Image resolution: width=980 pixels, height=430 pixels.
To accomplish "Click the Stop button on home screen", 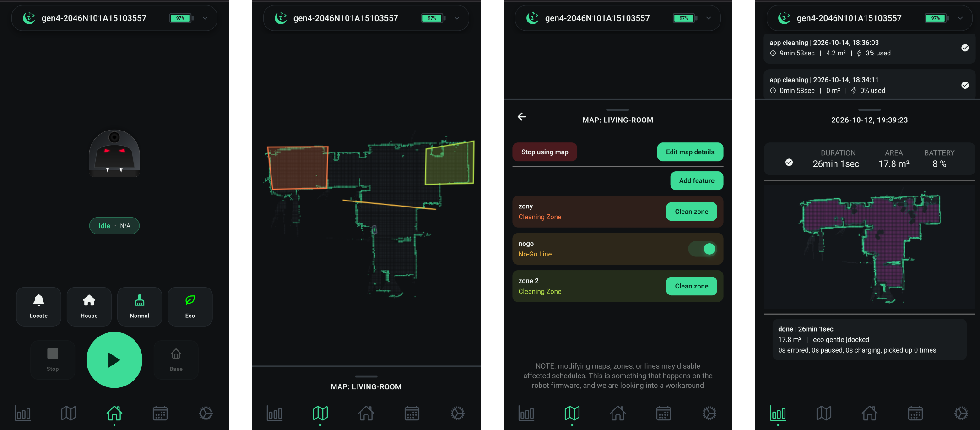I will pyautogui.click(x=53, y=360).
